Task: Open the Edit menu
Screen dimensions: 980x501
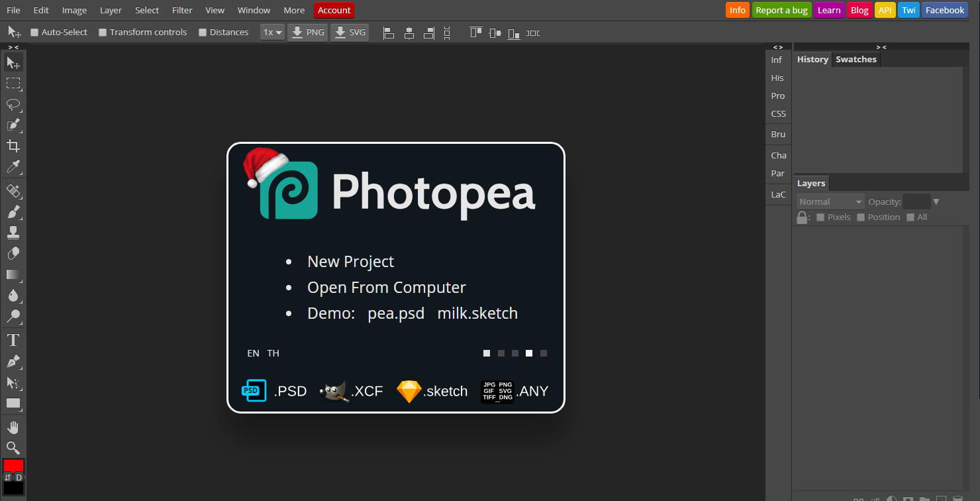Action: (x=41, y=10)
